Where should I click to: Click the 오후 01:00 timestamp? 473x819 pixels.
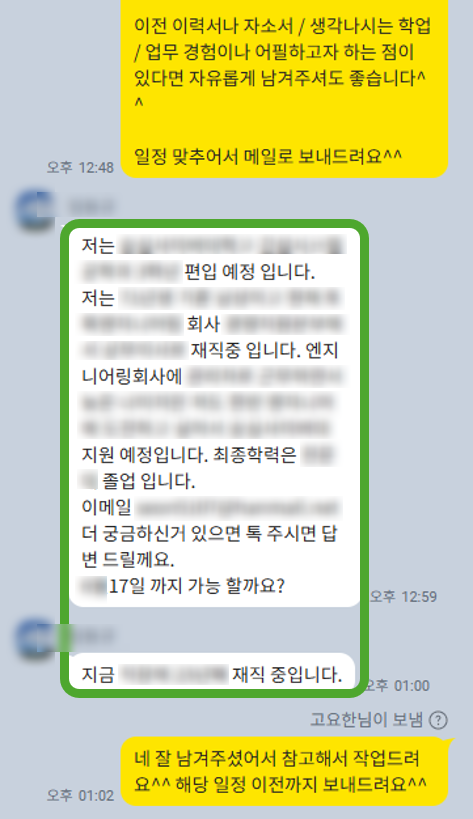click(x=396, y=685)
